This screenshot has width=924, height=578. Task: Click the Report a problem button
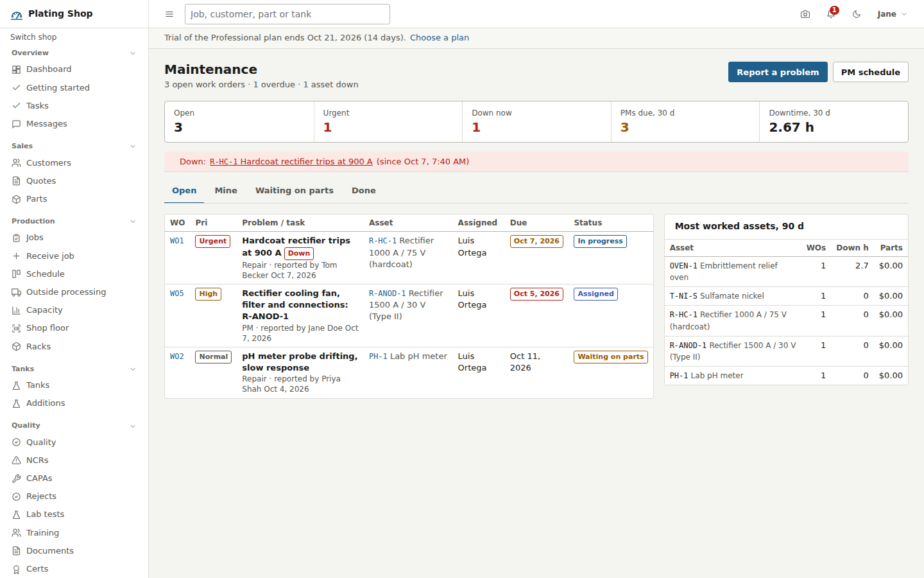coord(778,72)
